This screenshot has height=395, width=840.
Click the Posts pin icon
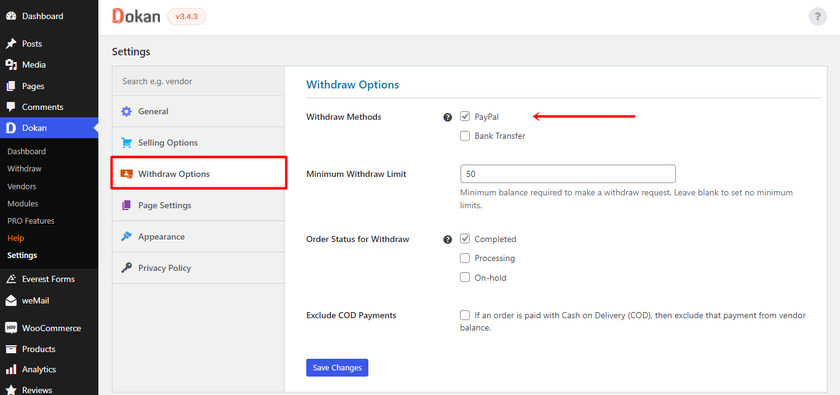point(11,43)
